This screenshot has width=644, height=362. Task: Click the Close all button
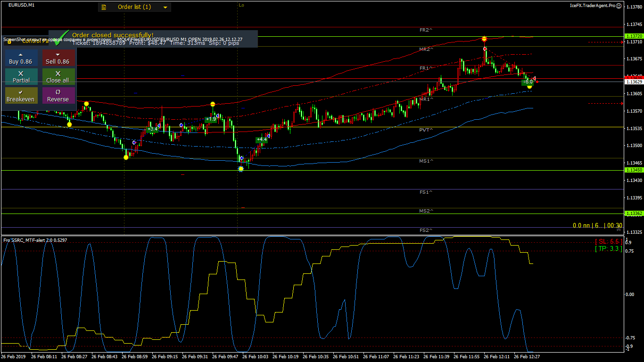(58, 77)
